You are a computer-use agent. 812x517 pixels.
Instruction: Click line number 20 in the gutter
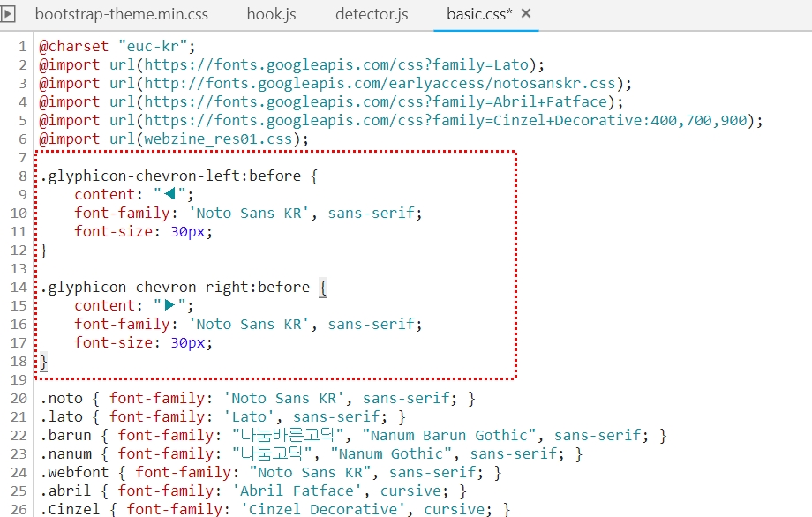pyautogui.click(x=19, y=398)
